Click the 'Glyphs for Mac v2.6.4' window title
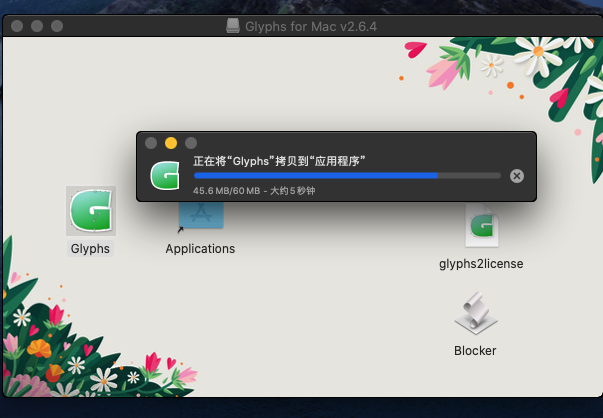 click(310, 24)
